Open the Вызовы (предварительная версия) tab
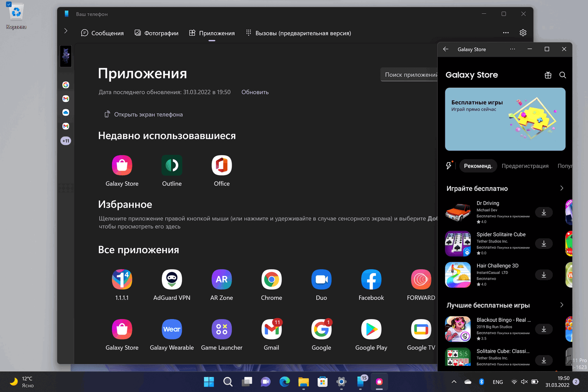 (298, 33)
